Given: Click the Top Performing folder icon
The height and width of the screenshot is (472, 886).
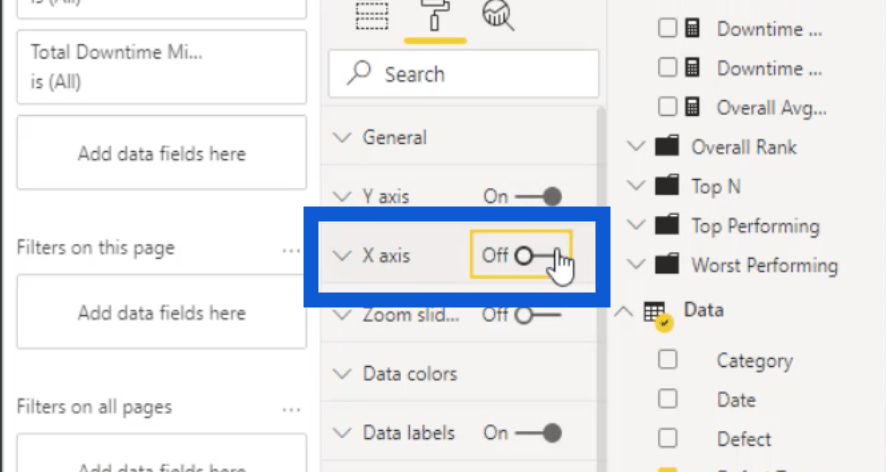Looking at the screenshot, I should [x=667, y=226].
